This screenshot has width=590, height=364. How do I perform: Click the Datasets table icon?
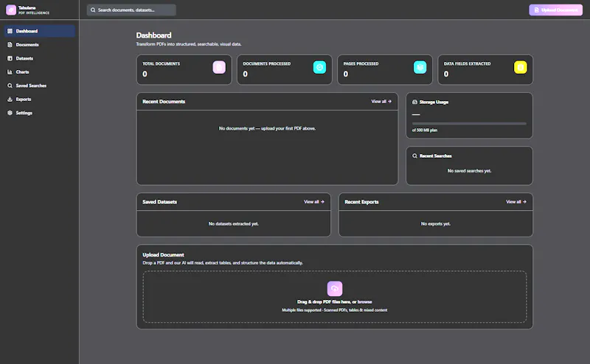tap(10, 58)
